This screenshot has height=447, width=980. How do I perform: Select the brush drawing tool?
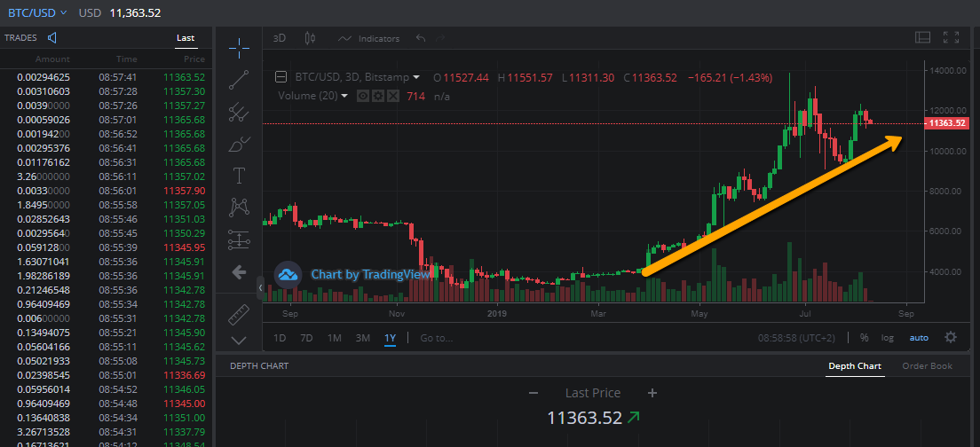tap(239, 145)
